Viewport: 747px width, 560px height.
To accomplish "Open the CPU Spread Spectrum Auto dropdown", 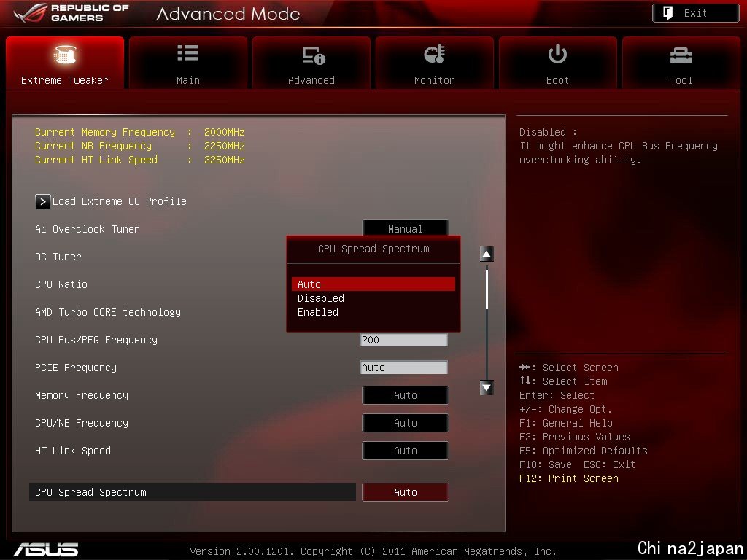I will (406, 492).
